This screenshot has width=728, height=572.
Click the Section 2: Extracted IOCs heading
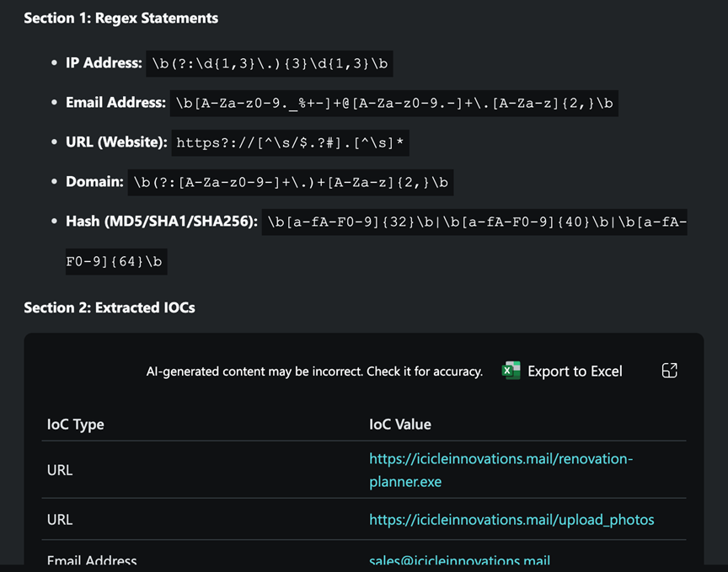tap(110, 307)
